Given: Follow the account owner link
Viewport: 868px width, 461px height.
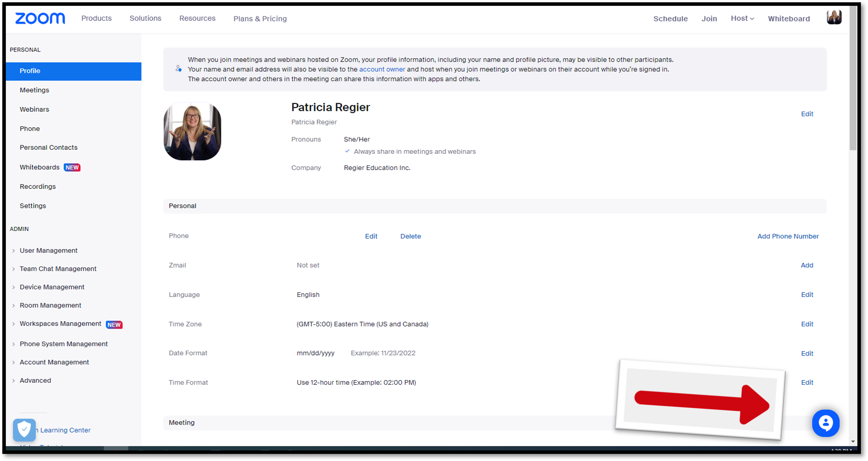Looking at the screenshot, I should [x=382, y=69].
